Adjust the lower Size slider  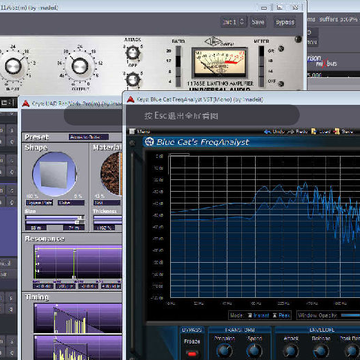tap(55, 222)
